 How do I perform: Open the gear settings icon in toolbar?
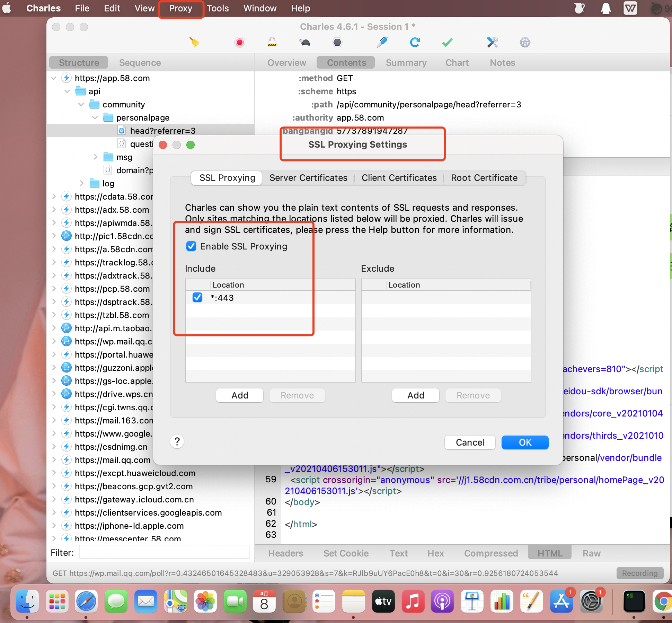[525, 42]
